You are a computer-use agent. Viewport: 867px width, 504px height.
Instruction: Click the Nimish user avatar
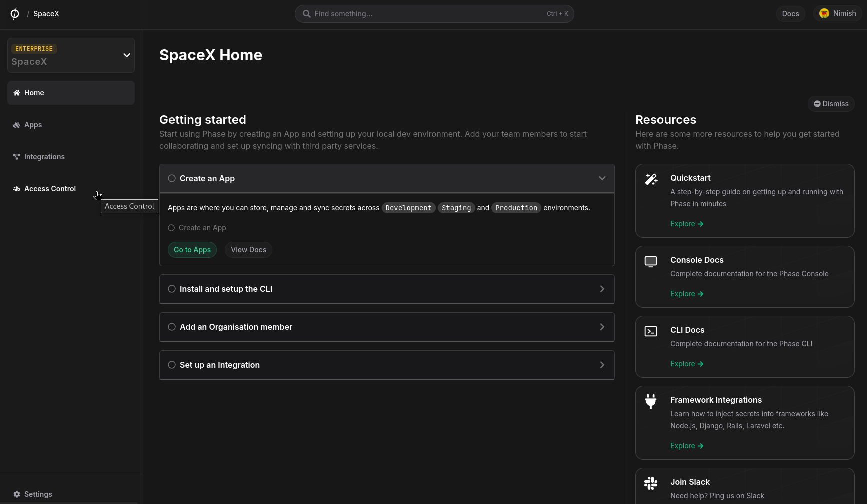824,13
